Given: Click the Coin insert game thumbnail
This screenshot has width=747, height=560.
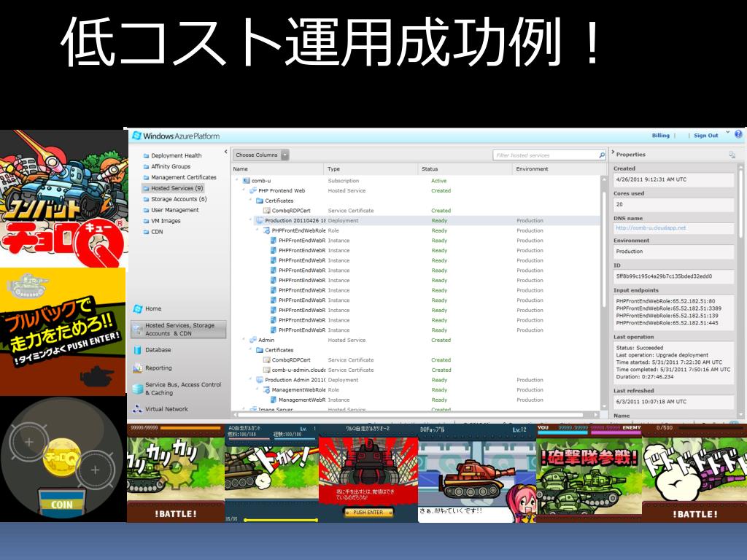Looking at the screenshot, I should click(x=63, y=459).
